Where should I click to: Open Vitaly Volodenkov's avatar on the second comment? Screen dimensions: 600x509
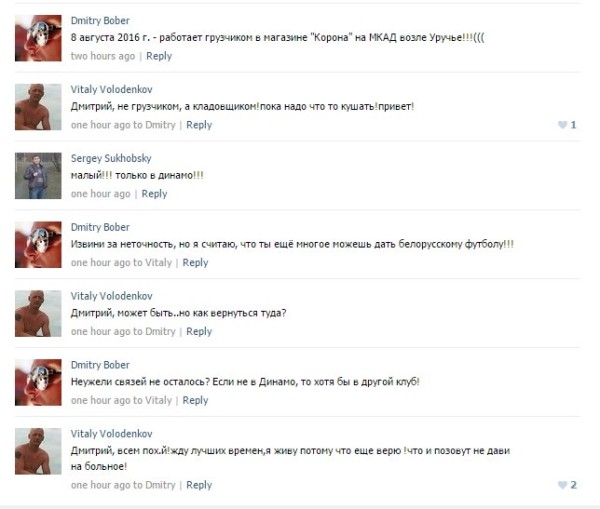(38, 107)
